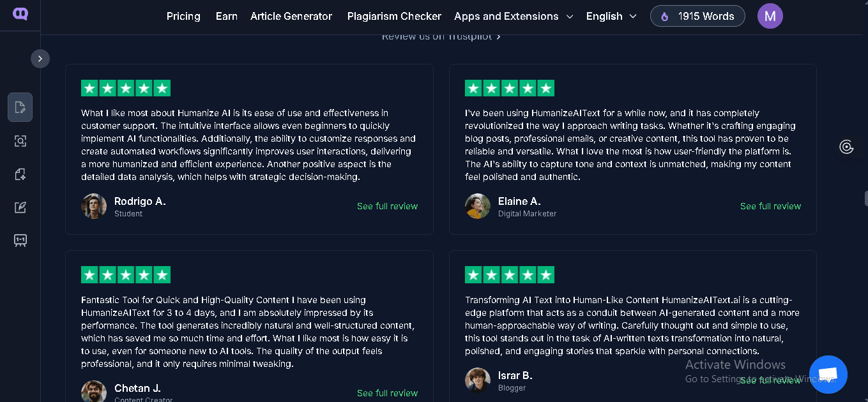
Task: Open the chat support bubble at bottom right
Action: tap(828, 375)
